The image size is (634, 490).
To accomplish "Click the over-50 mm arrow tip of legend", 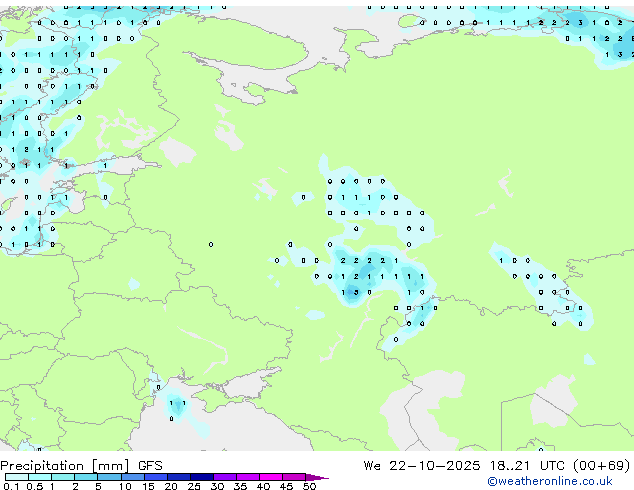I will click(x=317, y=477).
